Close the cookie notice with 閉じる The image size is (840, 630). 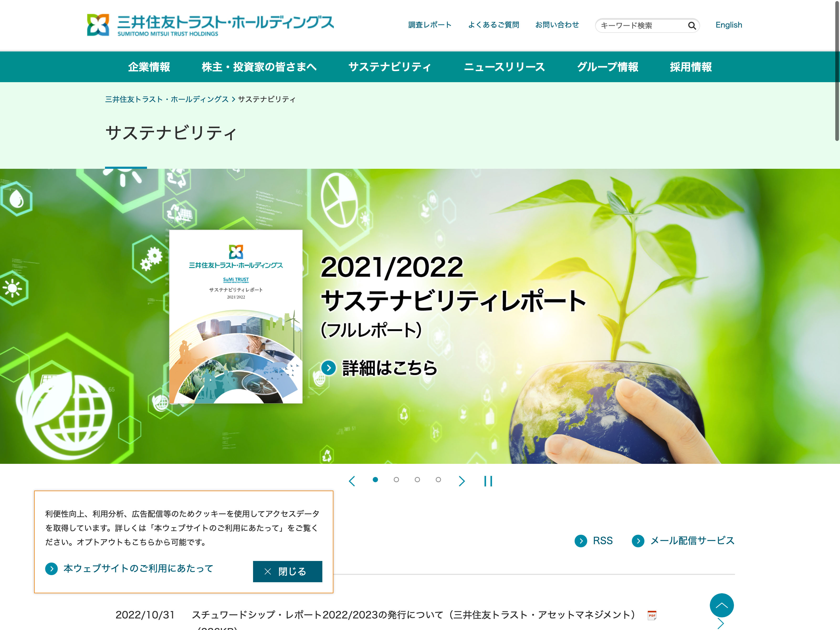click(287, 571)
